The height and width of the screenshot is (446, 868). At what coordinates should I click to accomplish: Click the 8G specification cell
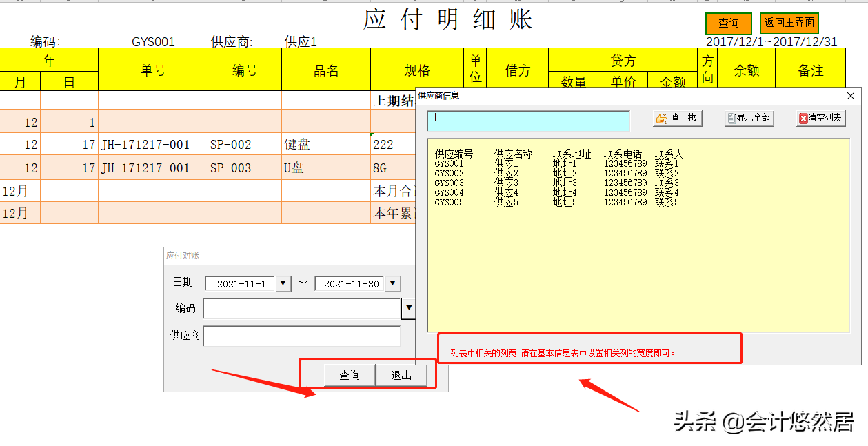[393, 168]
